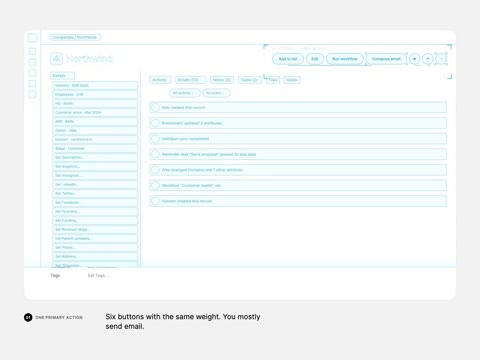
Task: Click the ARR detail row
Action: point(95,122)
